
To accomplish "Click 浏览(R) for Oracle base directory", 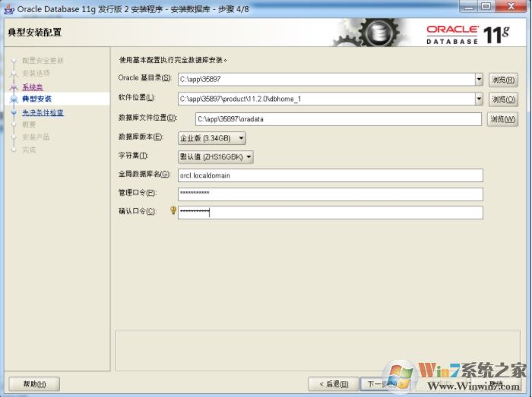I will click(x=503, y=80).
